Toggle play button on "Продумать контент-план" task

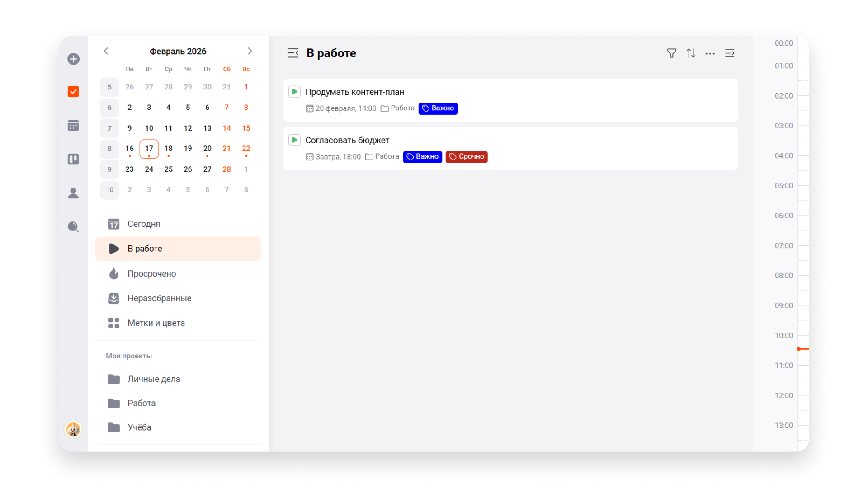tap(294, 92)
